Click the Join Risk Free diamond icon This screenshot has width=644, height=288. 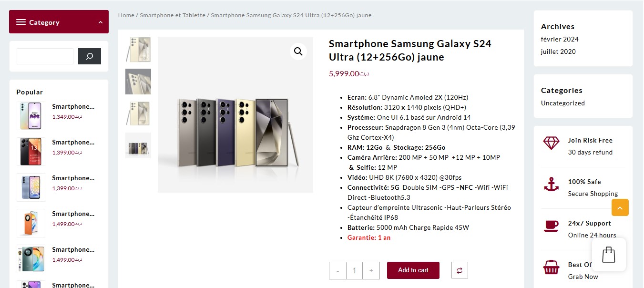(x=551, y=143)
